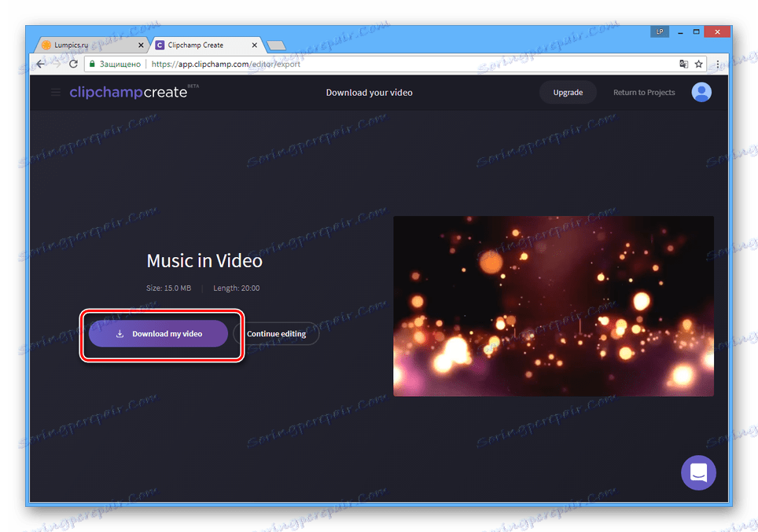Go forward in browser history

tap(57, 64)
